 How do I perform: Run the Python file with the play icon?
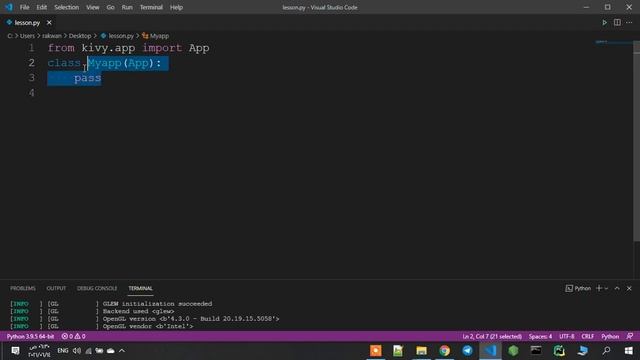click(x=604, y=23)
